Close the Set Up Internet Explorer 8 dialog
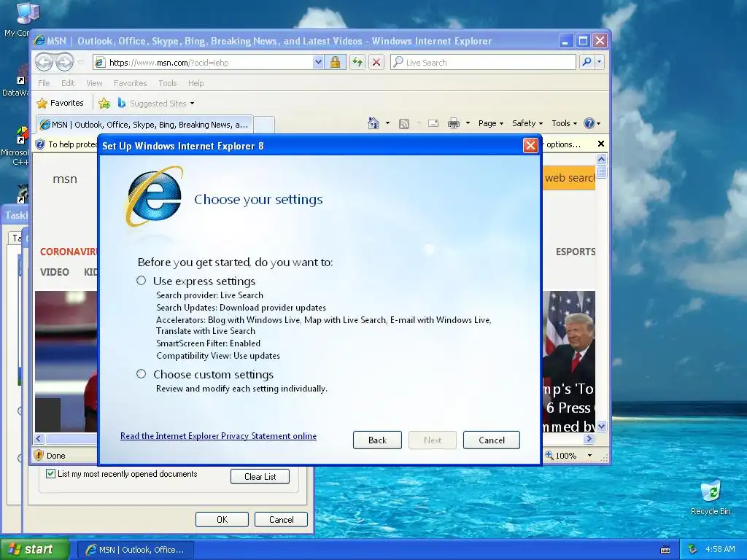The height and width of the screenshot is (560, 747). 530,146
